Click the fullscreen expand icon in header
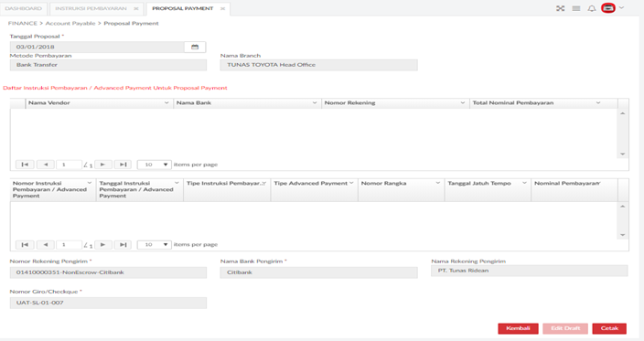This screenshot has width=644, height=341. tap(560, 8)
